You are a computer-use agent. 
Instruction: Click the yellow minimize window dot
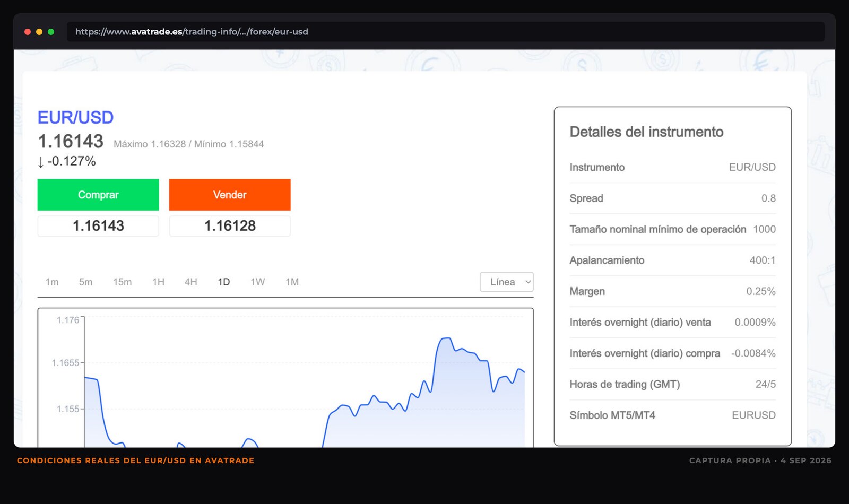click(39, 32)
